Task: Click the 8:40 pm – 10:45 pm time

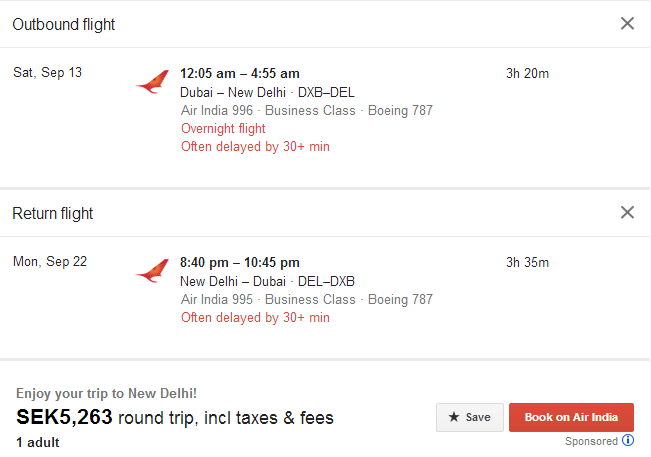Action: (240, 262)
